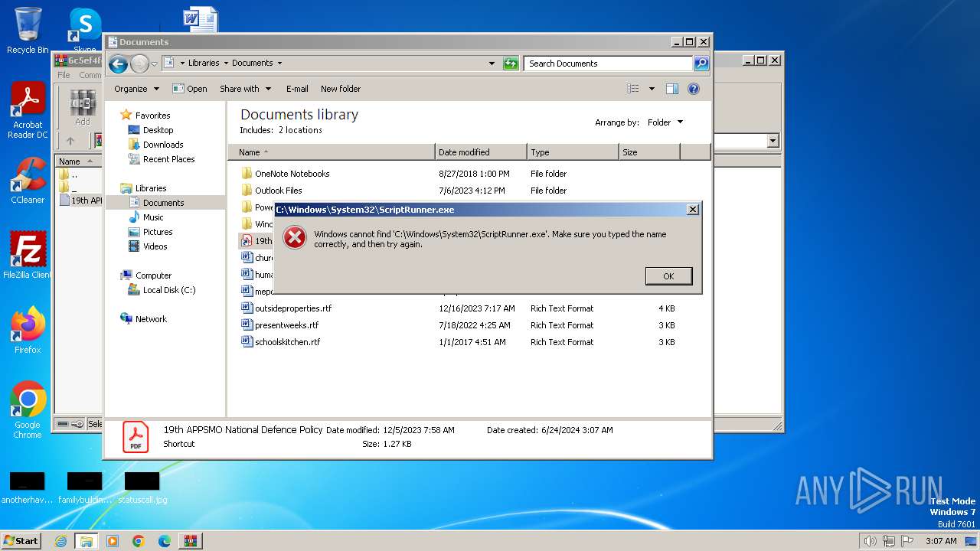Open CCleaner desktop icon
Image resolution: width=980 pixels, height=551 pixels.
tap(28, 180)
